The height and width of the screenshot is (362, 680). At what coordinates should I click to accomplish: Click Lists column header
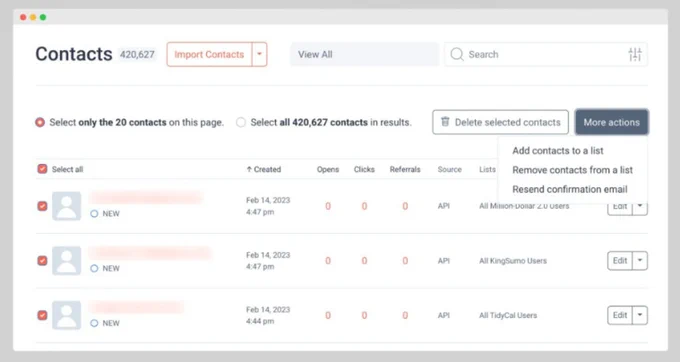coord(487,170)
